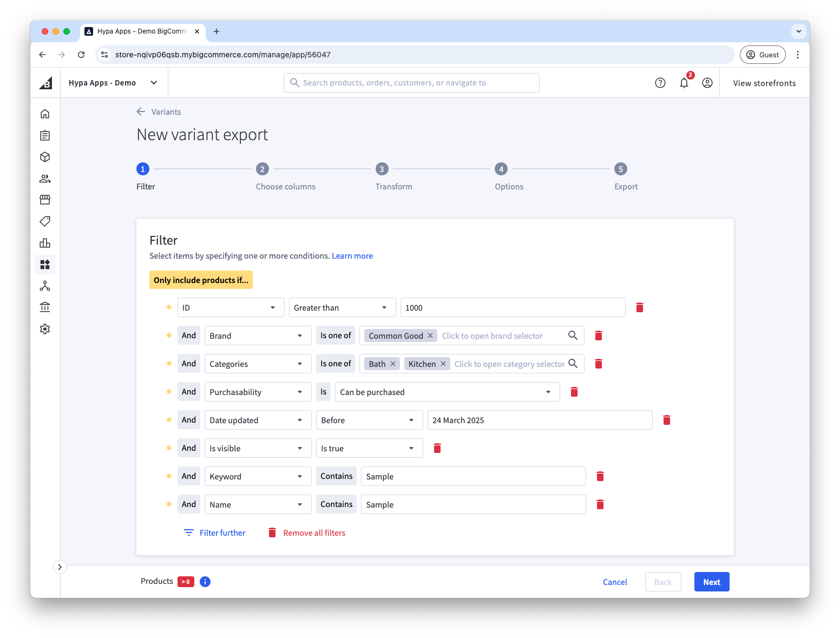Open the Home dashboard icon

tap(45, 114)
